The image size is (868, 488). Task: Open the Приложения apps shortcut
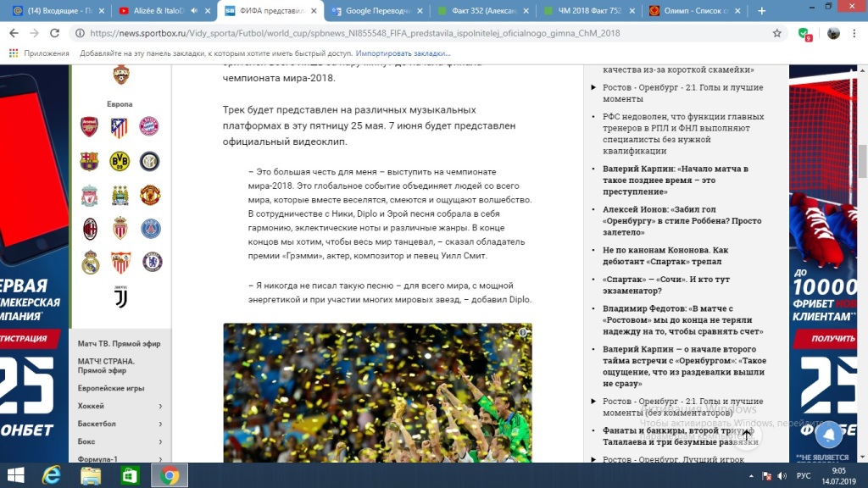pos(39,53)
